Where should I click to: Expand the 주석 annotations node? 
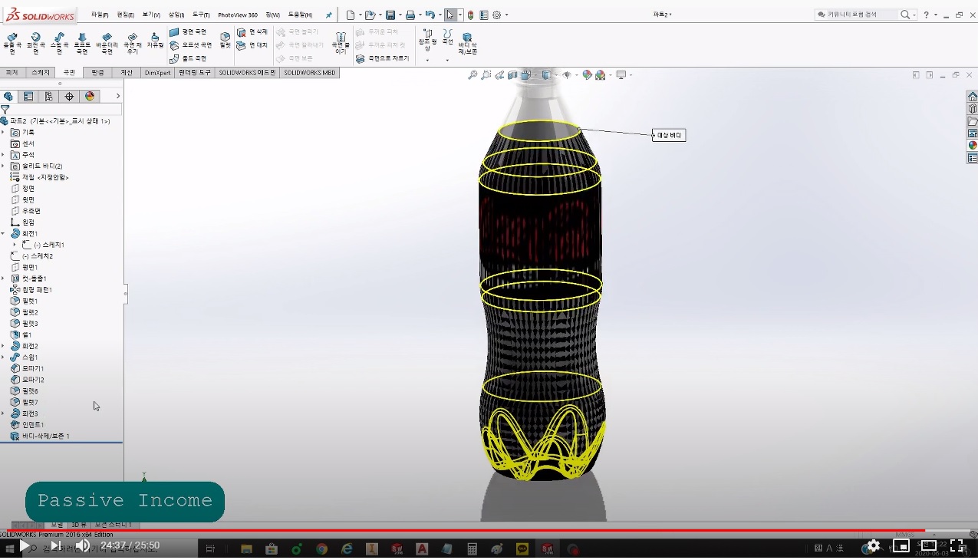click(3, 155)
